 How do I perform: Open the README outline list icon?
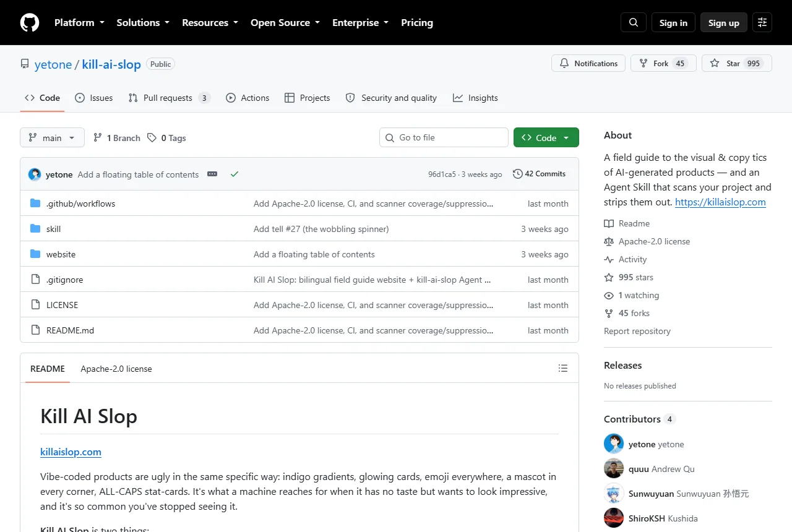click(x=563, y=368)
